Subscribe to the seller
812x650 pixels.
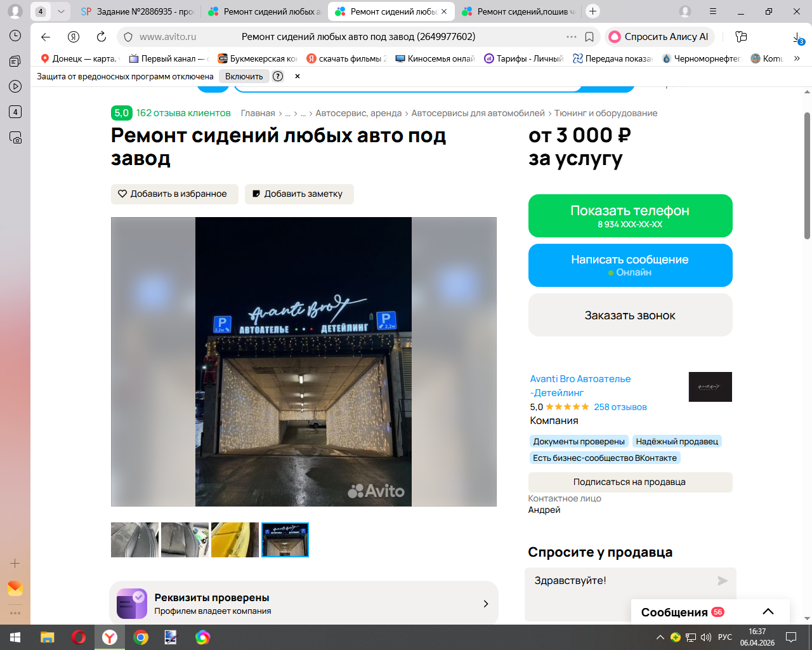[x=630, y=482]
